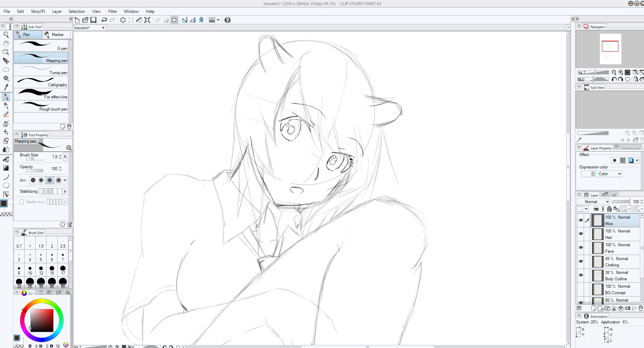Open the Story(P) menu
The height and width of the screenshot is (348, 644).
click(38, 11)
